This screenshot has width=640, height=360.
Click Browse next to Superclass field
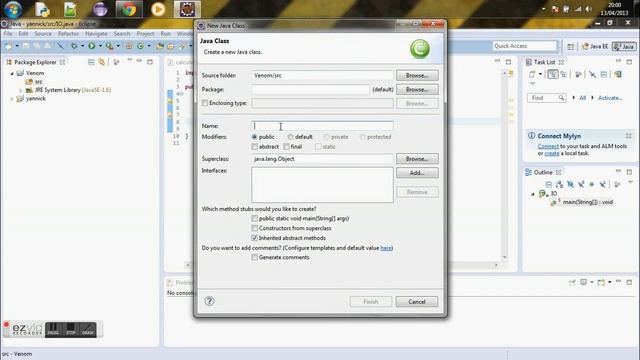click(x=417, y=159)
